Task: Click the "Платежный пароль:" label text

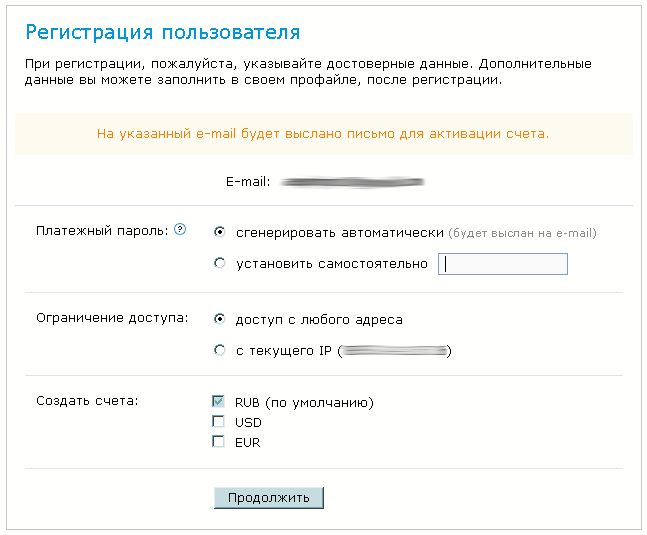Action: (x=102, y=230)
